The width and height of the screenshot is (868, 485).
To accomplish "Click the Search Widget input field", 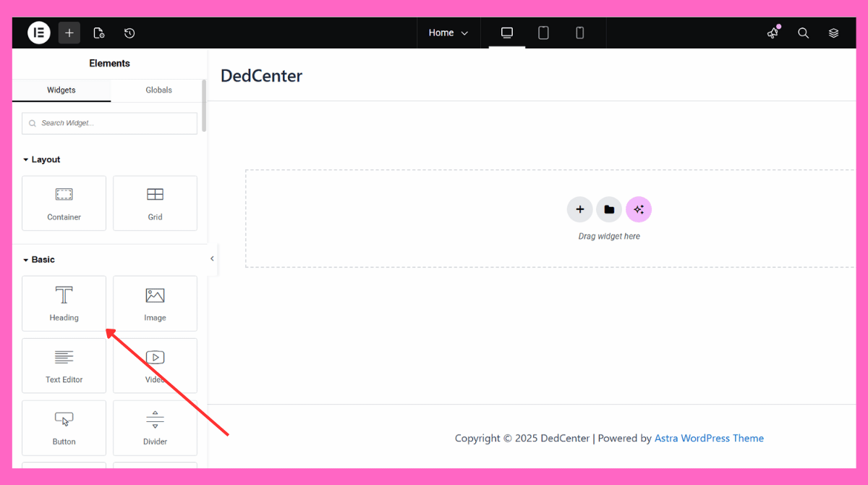I will (x=110, y=123).
